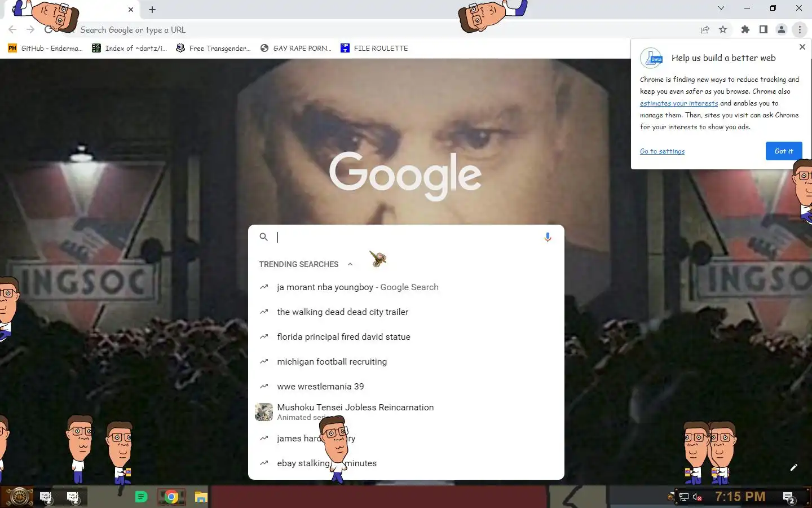
Task: Click the share page icon
Action: coord(705,29)
